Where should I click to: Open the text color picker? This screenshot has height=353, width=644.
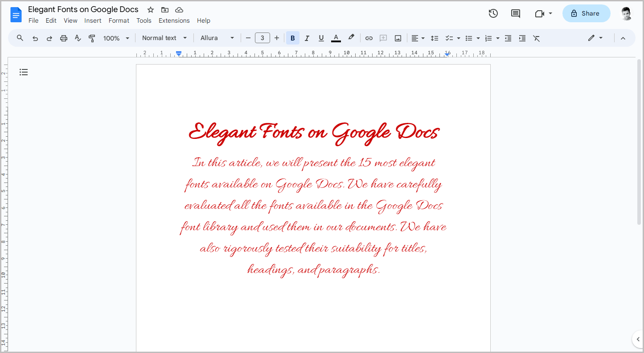[x=336, y=38]
